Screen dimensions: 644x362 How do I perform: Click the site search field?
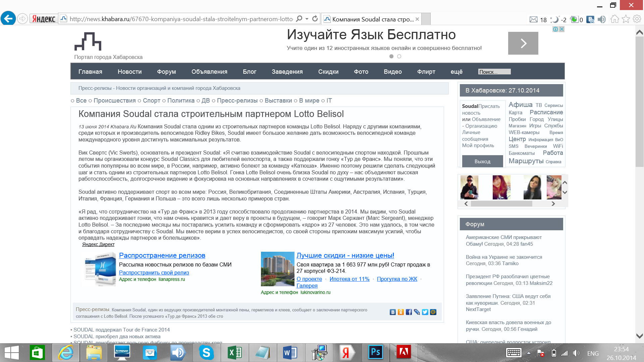pos(494,72)
